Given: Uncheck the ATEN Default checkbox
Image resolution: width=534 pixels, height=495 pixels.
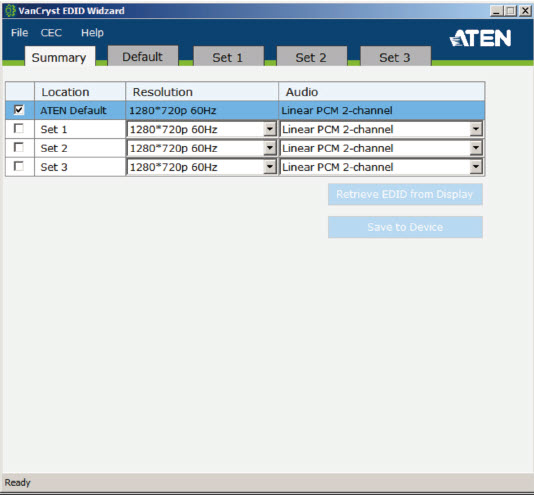Looking at the screenshot, I should (x=19, y=110).
